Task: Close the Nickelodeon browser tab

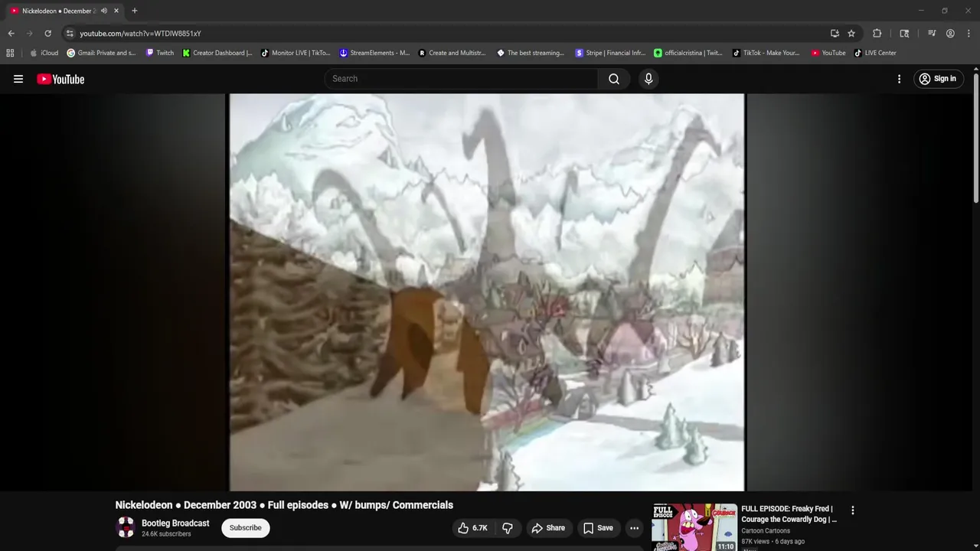Action: pyautogui.click(x=116, y=11)
